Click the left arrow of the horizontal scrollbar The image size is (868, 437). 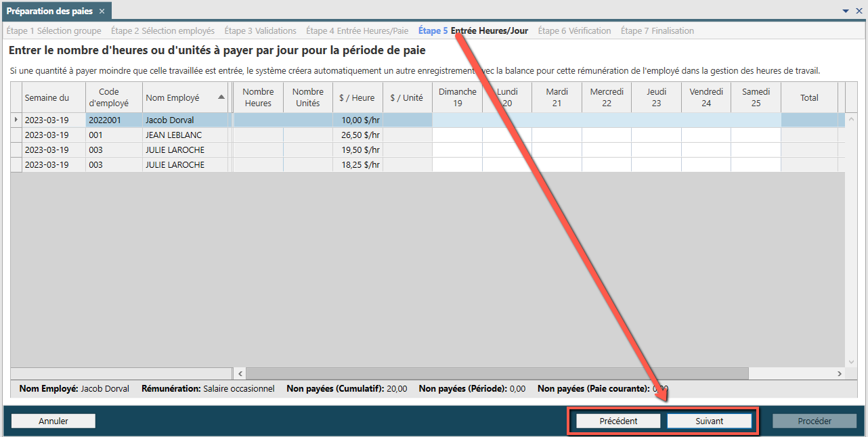(x=240, y=373)
